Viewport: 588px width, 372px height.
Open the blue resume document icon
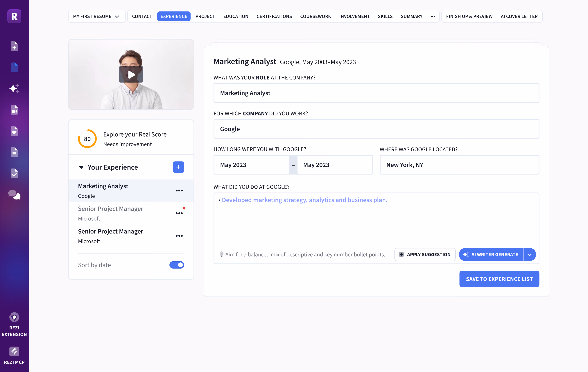pos(14,67)
